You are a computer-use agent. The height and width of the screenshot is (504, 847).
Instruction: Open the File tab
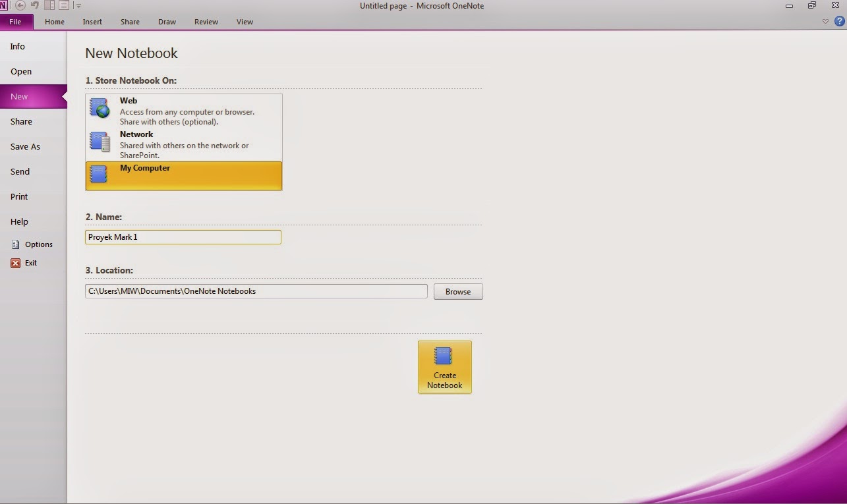pyautogui.click(x=15, y=22)
